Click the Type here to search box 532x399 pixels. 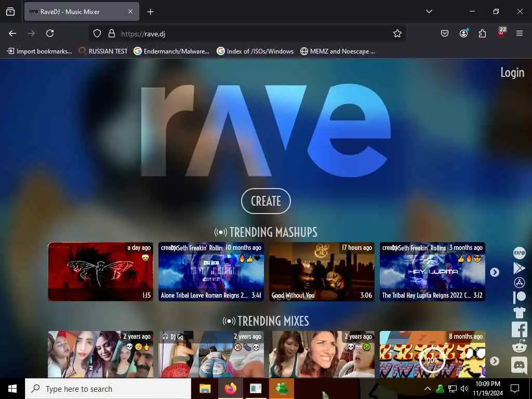[108, 389]
